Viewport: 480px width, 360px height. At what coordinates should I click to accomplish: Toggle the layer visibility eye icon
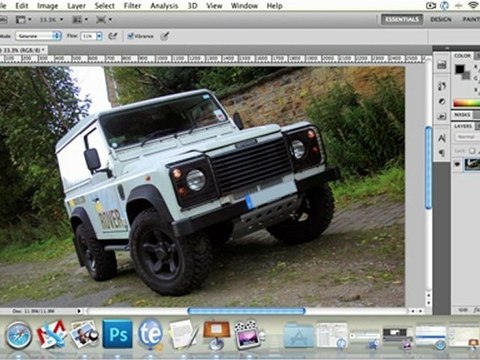tap(457, 164)
